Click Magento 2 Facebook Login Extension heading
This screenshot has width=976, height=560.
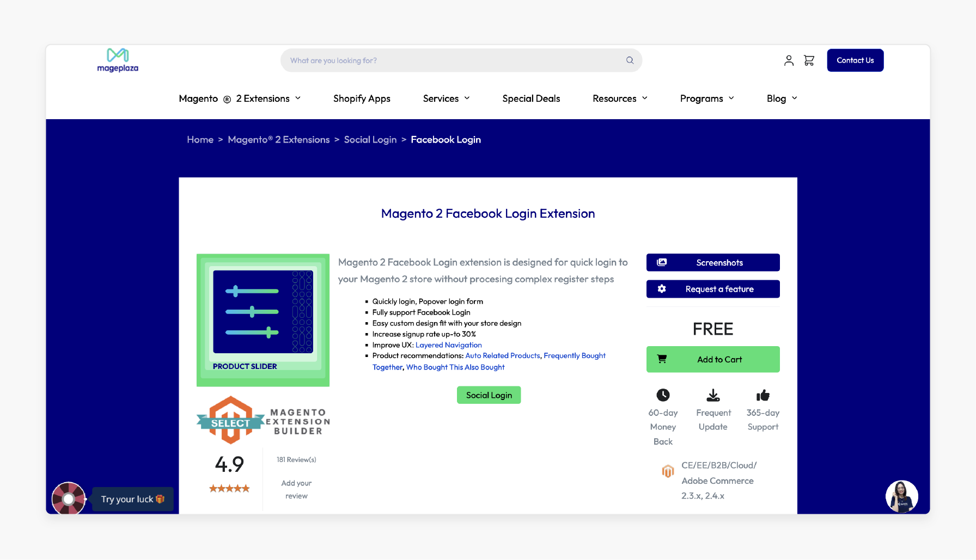pos(488,213)
